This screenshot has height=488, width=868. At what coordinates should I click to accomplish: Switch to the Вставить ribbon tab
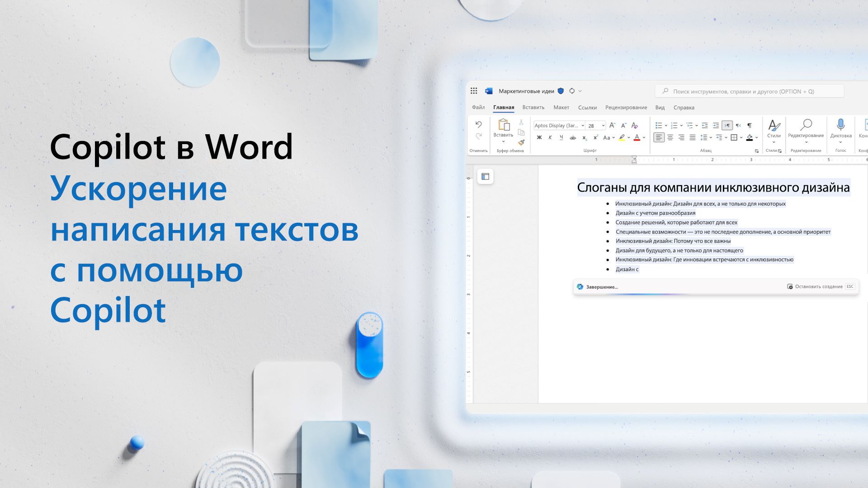[533, 108]
